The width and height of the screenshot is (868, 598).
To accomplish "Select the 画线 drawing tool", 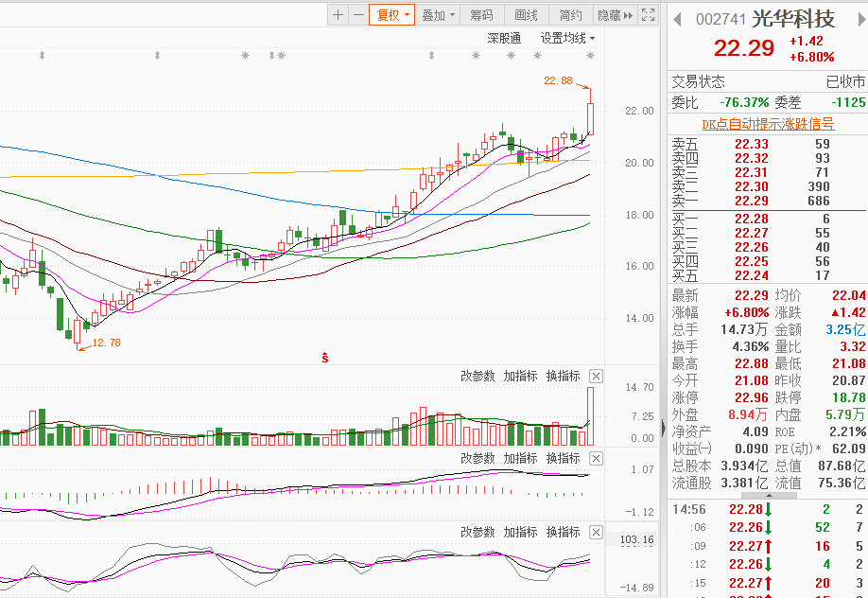I will coord(526,15).
